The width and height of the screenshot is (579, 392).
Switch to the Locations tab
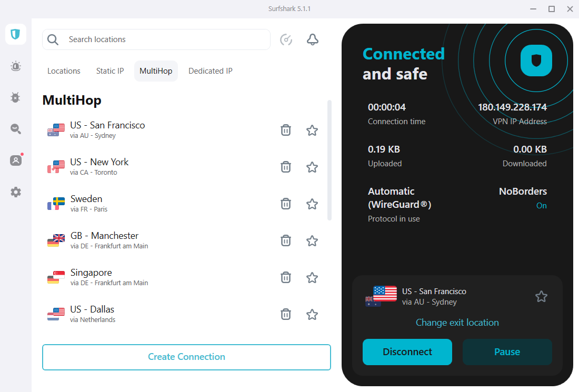click(64, 71)
